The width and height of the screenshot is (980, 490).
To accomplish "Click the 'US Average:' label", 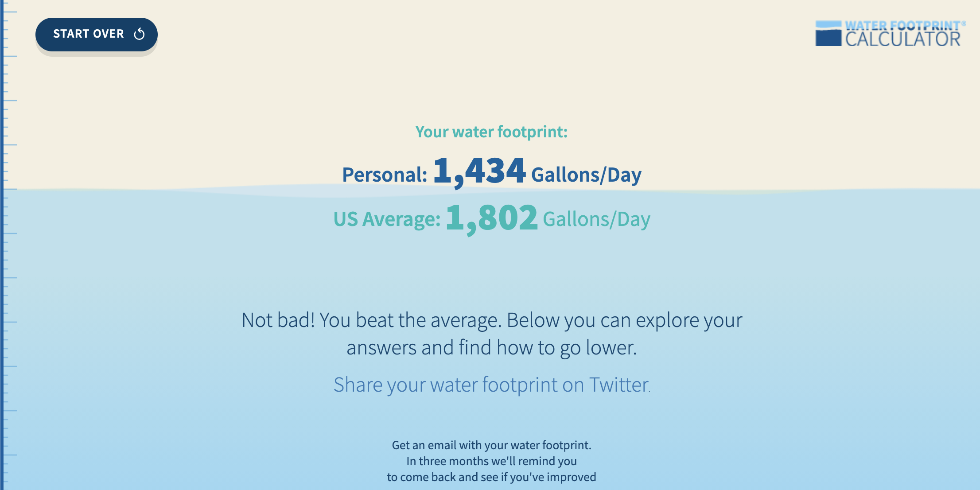I will (x=387, y=219).
